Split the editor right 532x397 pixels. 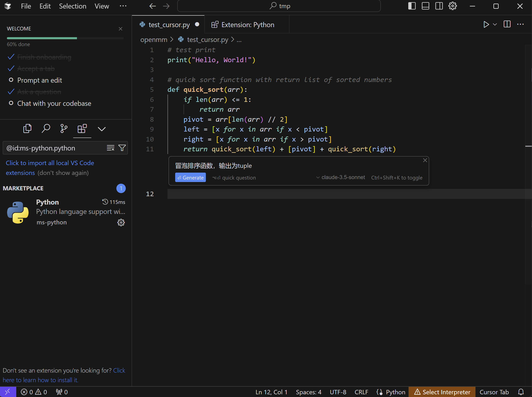[507, 24]
